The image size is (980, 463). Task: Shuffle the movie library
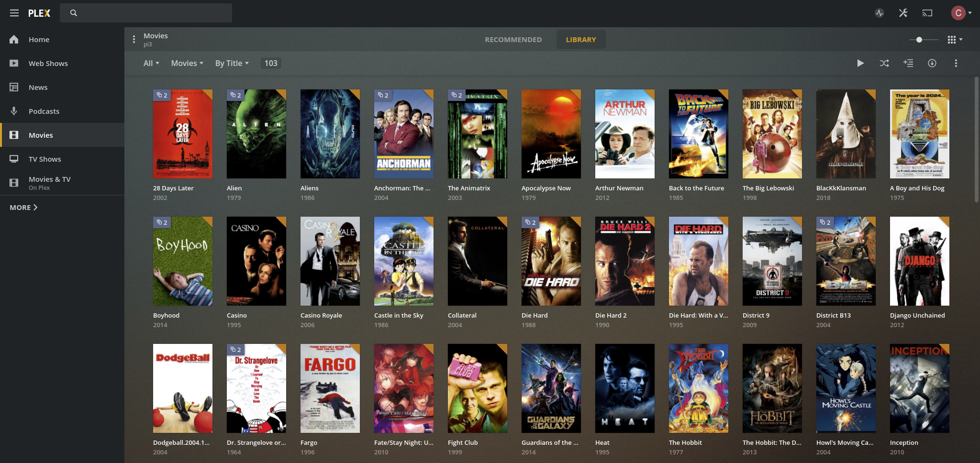884,63
